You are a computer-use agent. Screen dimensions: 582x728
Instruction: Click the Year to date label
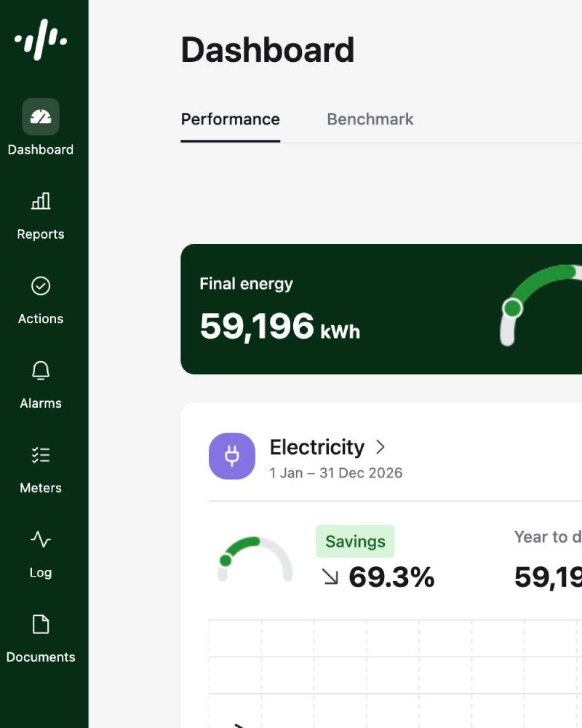point(547,537)
